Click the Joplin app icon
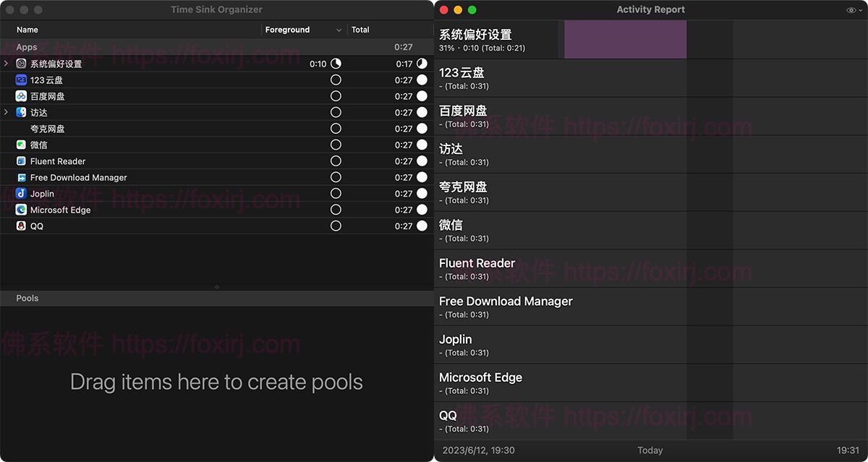The height and width of the screenshot is (462, 868). coord(20,193)
